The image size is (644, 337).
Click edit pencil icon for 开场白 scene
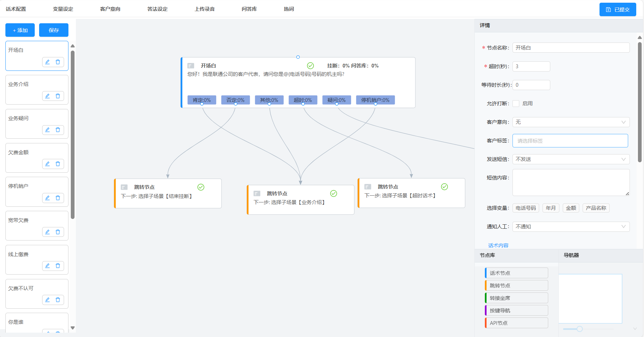pyautogui.click(x=48, y=62)
